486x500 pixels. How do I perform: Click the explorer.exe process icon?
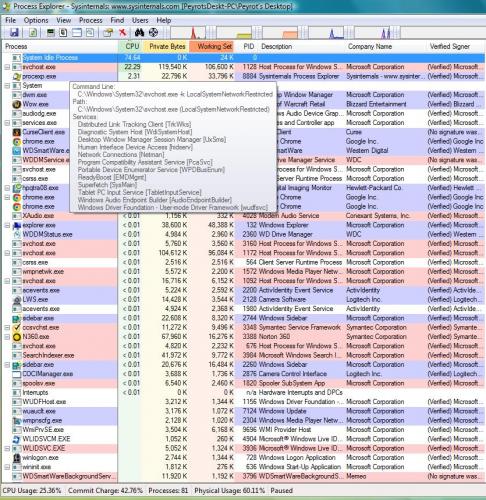17,225
